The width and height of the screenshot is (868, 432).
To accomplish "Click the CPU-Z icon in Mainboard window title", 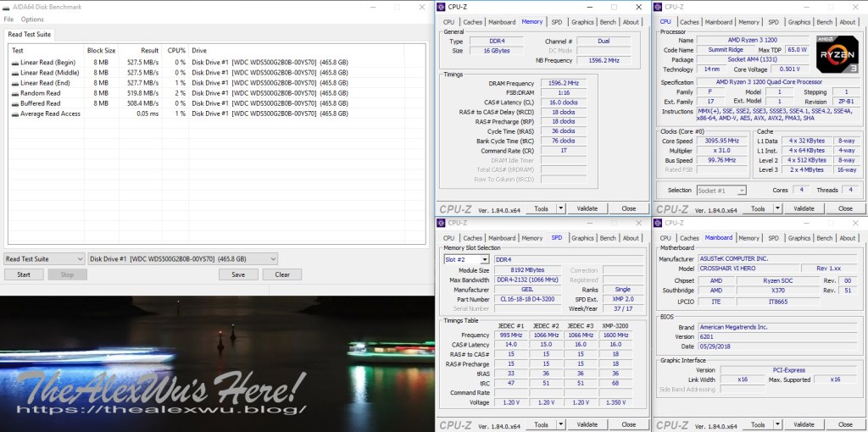I will coord(658,223).
